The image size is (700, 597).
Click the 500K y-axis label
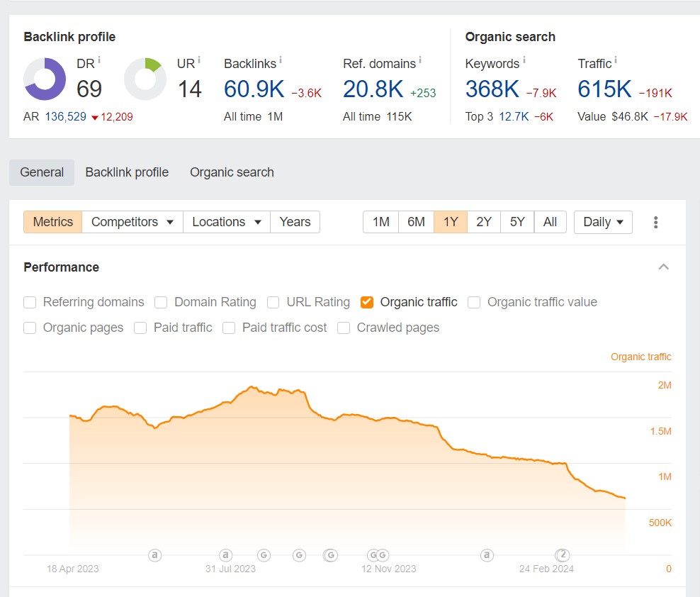point(660,523)
